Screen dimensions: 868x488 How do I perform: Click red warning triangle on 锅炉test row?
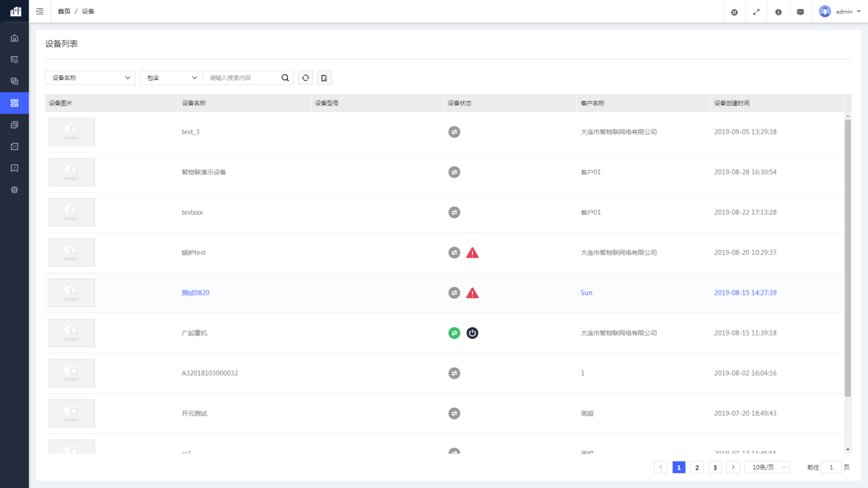472,253
